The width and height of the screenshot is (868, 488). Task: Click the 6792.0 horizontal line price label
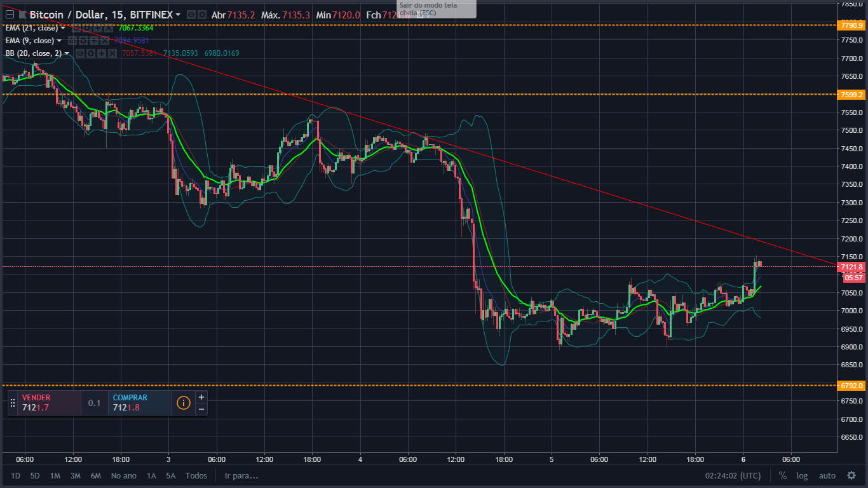(x=851, y=386)
